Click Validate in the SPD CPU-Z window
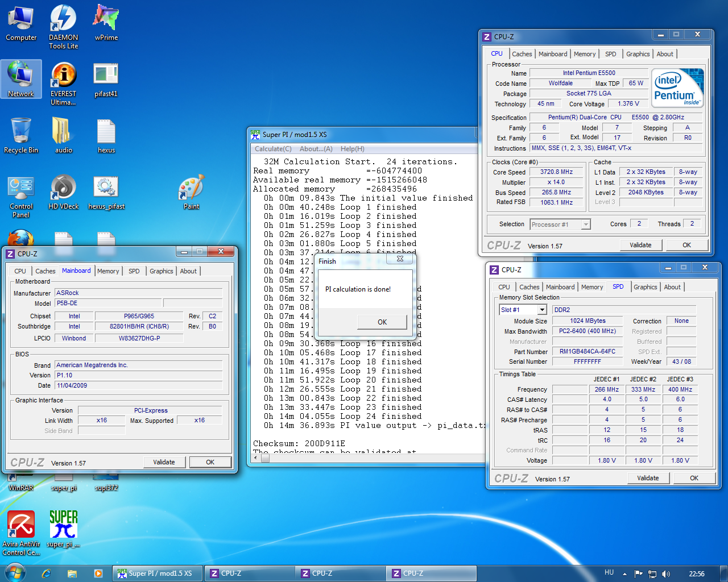 click(x=648, y=478)
